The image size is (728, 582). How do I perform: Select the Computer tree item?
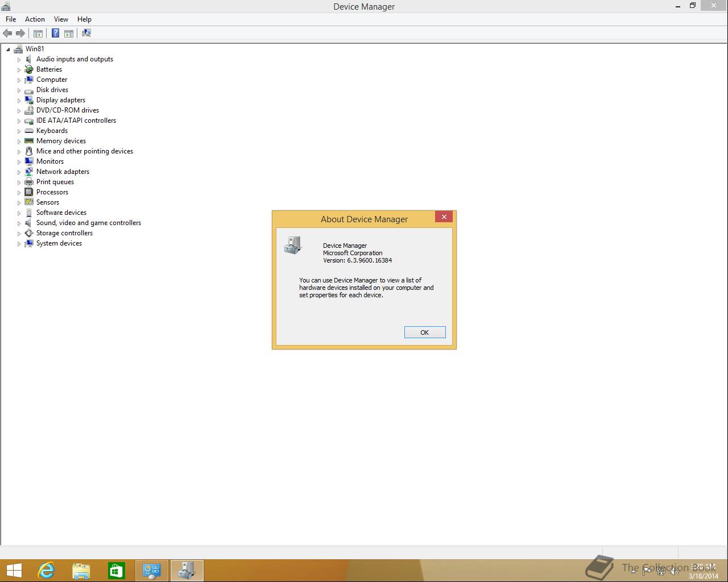(x=52, y=80)
